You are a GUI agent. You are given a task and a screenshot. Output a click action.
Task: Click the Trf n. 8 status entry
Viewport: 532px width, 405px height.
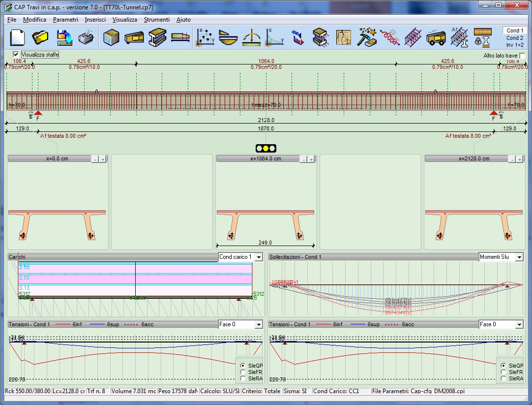98,391
